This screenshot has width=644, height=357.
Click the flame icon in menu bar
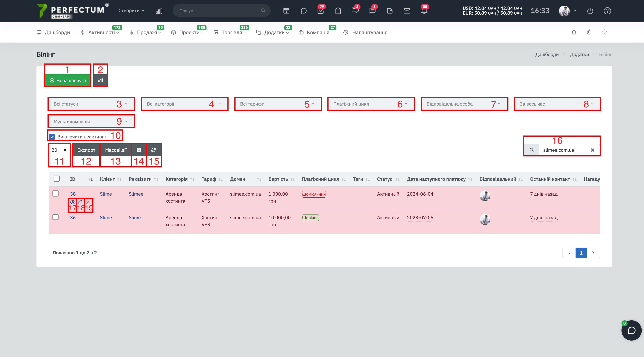pos(589,32)
